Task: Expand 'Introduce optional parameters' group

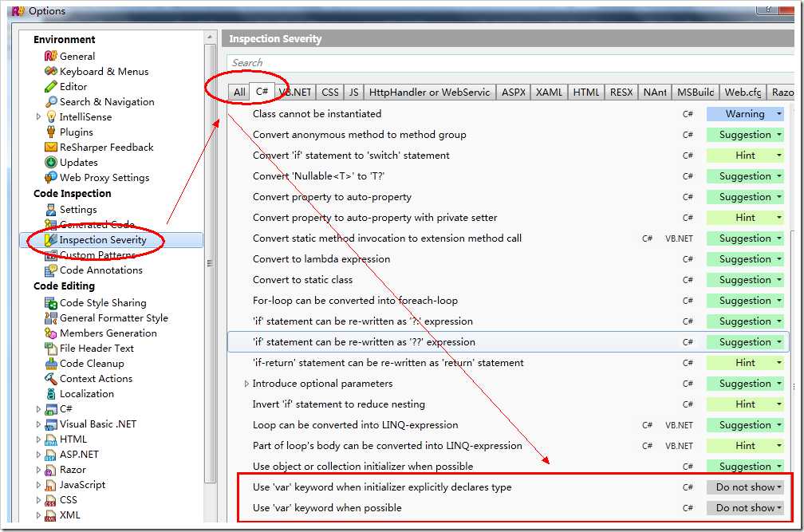Action: pos(246,384)
